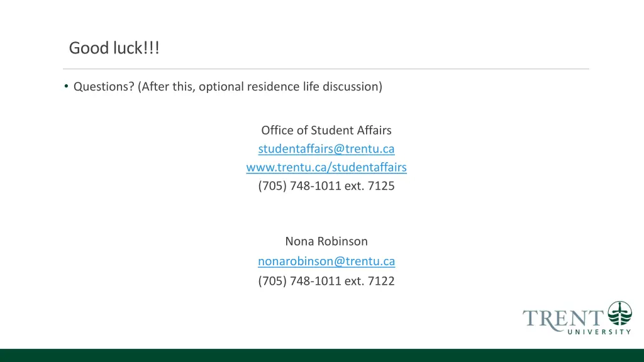The height and width of the screenshot is (362, 644).
Task: Click the word "optional" in the bullet text
Action: click(x=221, y=87)
